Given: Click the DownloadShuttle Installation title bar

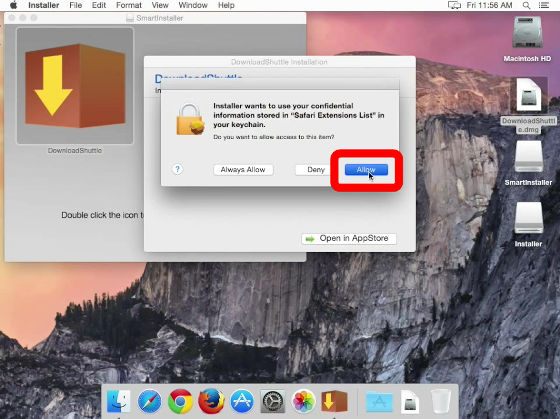Looking at the screenshot, I should [280, 62].
